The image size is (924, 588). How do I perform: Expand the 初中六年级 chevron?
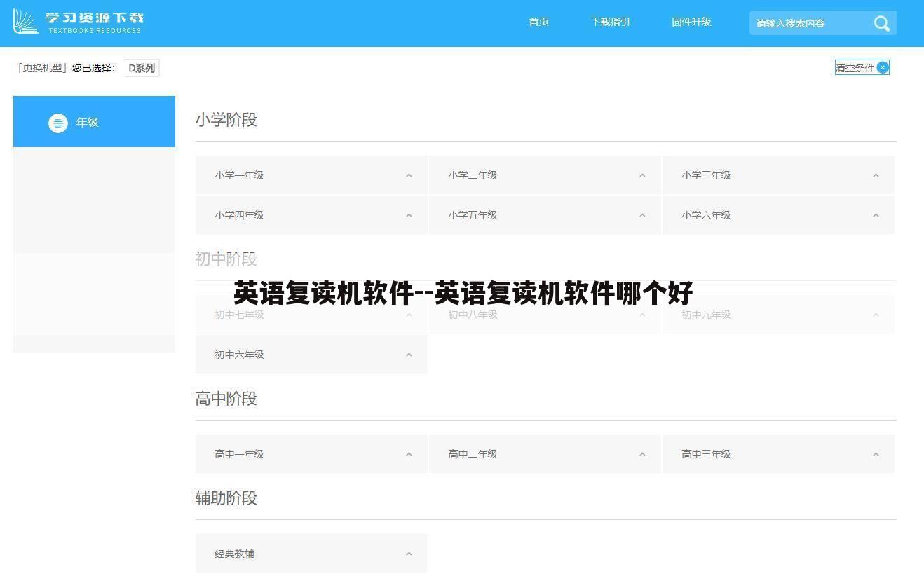point(409,355)
